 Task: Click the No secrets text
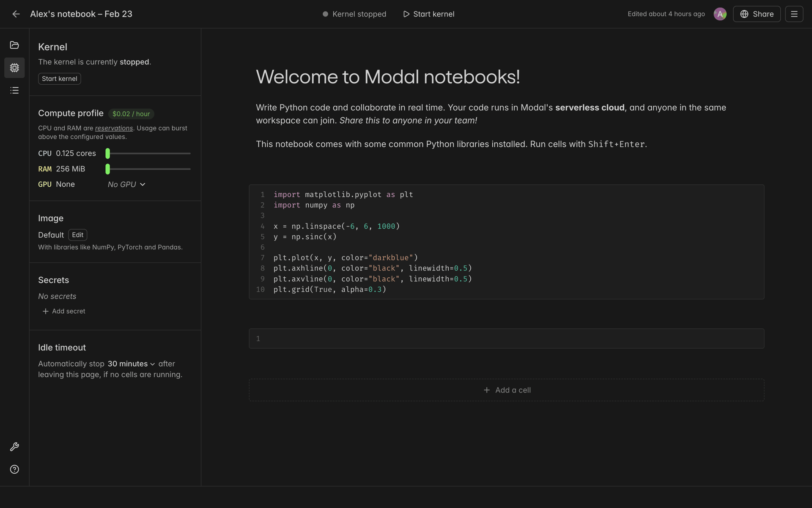pyautogui.click(x=57, y=296)
